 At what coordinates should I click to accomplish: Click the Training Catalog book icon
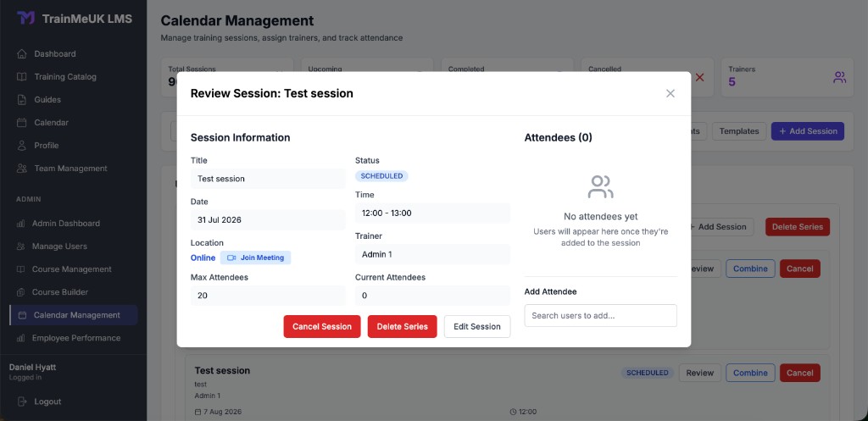pyautogui.click(x=21, y=77)
